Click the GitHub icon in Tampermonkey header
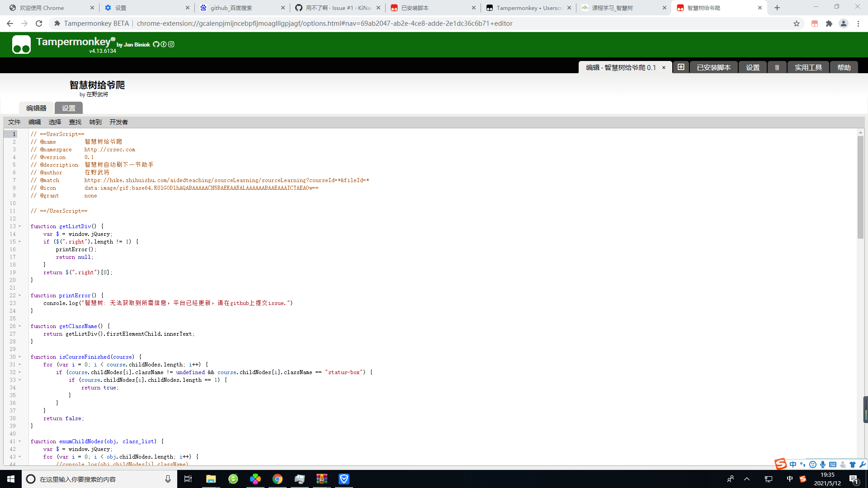Screen dimensions: 868x488 coord(156,44)
